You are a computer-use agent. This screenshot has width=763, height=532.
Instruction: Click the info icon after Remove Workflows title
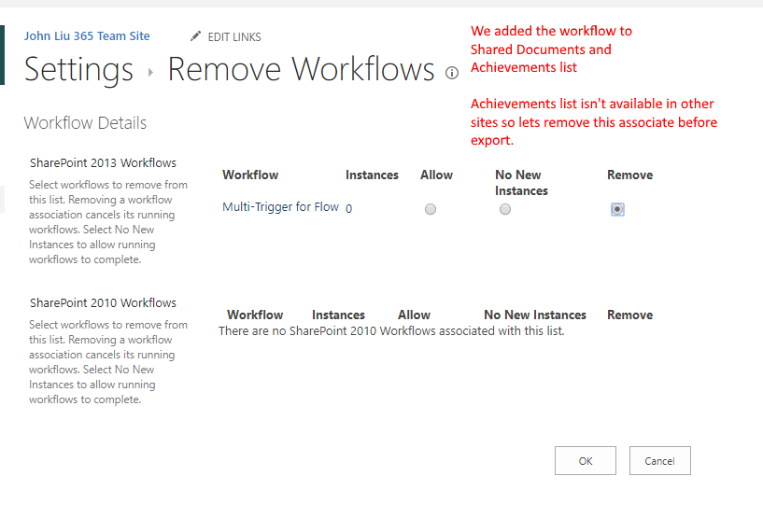(x=452, y=73)
